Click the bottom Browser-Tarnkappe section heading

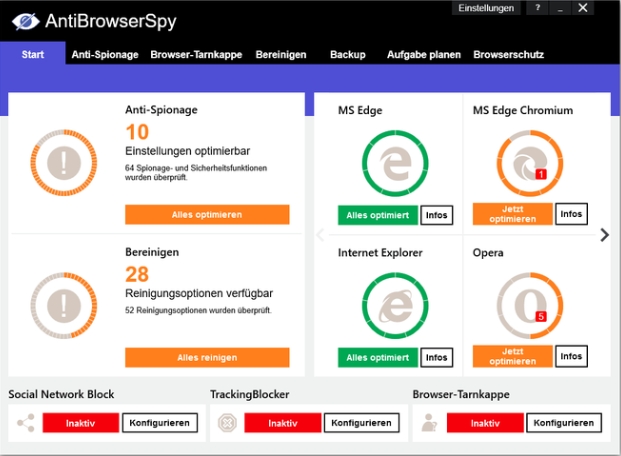[x=461, y=394]
